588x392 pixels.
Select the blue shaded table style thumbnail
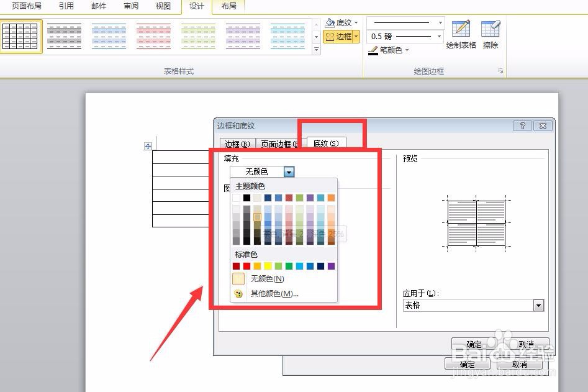tap(109, 37)
